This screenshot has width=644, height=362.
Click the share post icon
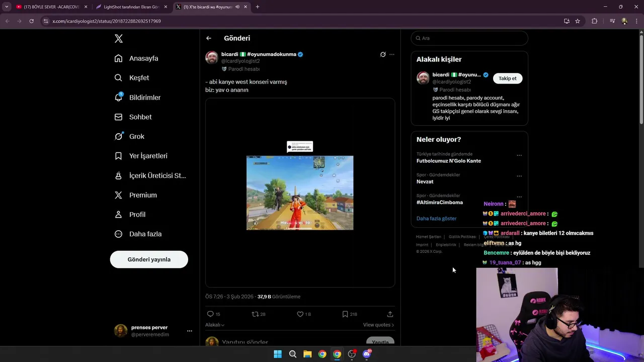[390, 314]
